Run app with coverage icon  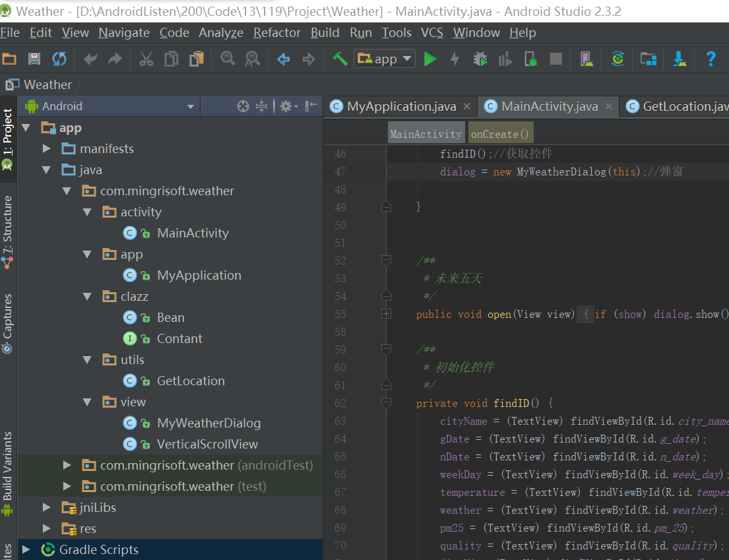505,59
